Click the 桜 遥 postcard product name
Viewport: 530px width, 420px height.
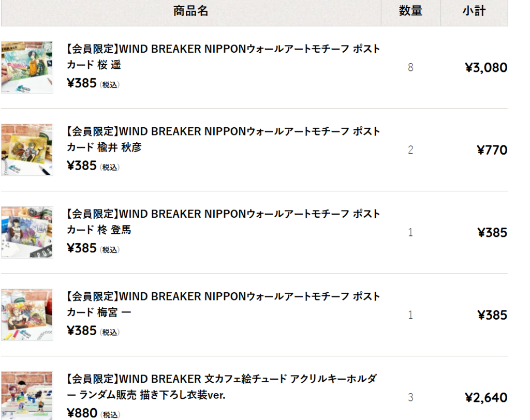pos(223,56)
